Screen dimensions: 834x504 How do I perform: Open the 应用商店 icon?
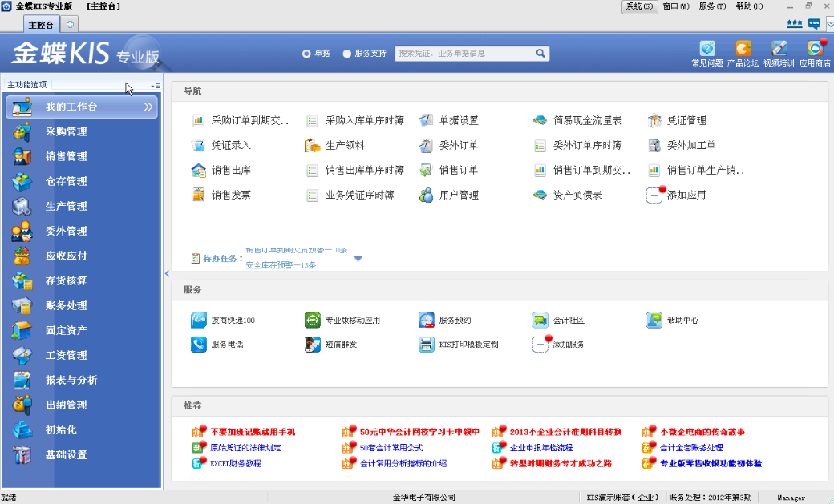[815, 50]
